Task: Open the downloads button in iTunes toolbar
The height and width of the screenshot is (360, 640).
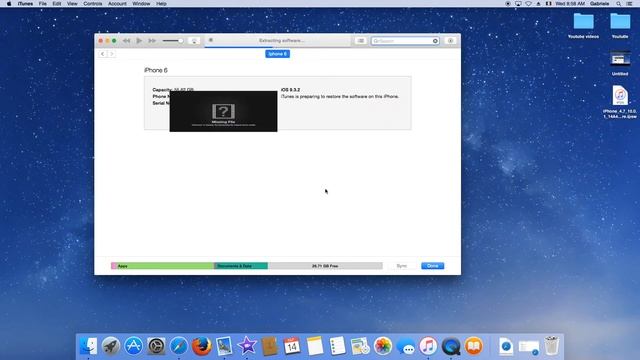Action: pos(451,41)
